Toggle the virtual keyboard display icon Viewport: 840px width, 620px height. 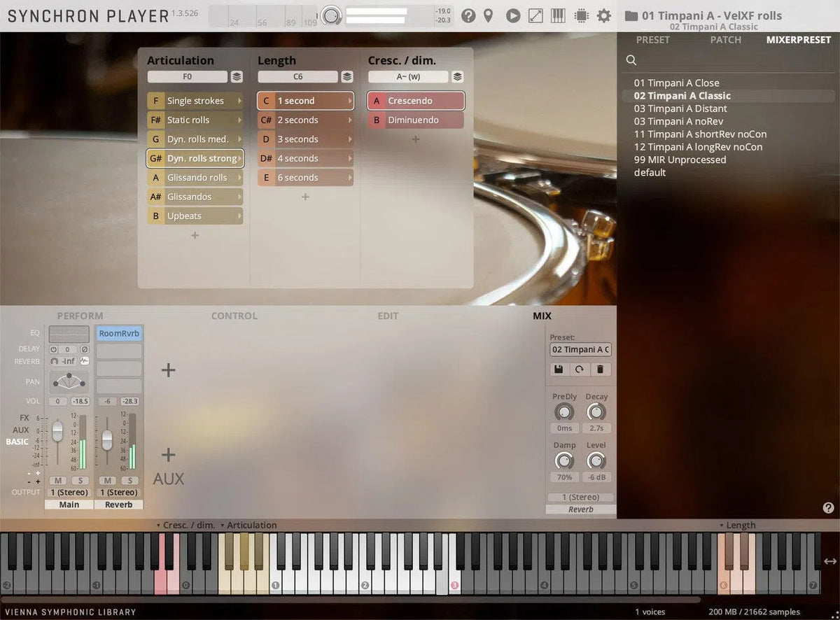click(557, 15)
